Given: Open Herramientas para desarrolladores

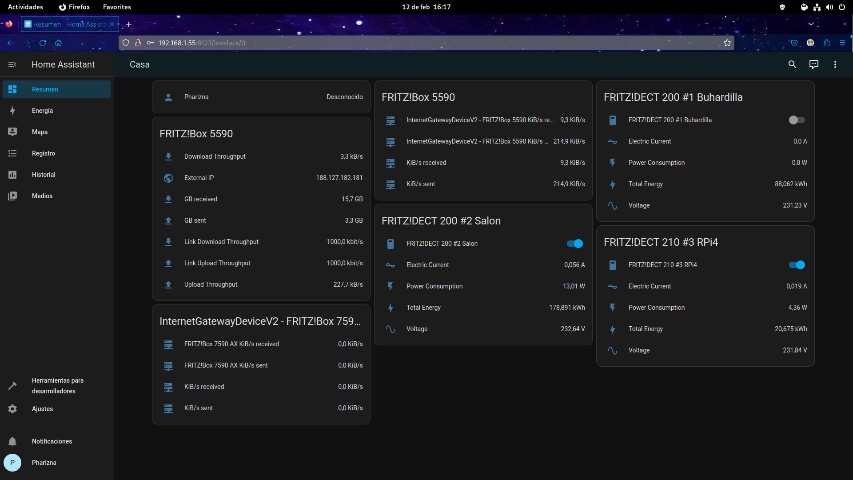Looking at the screenshot, I should 57,385.
